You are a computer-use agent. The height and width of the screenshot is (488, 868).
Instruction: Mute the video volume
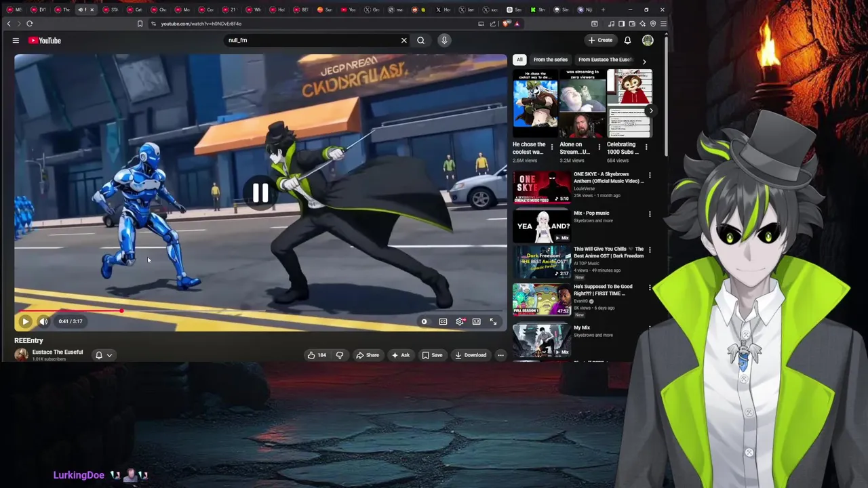tap(43, 321)
